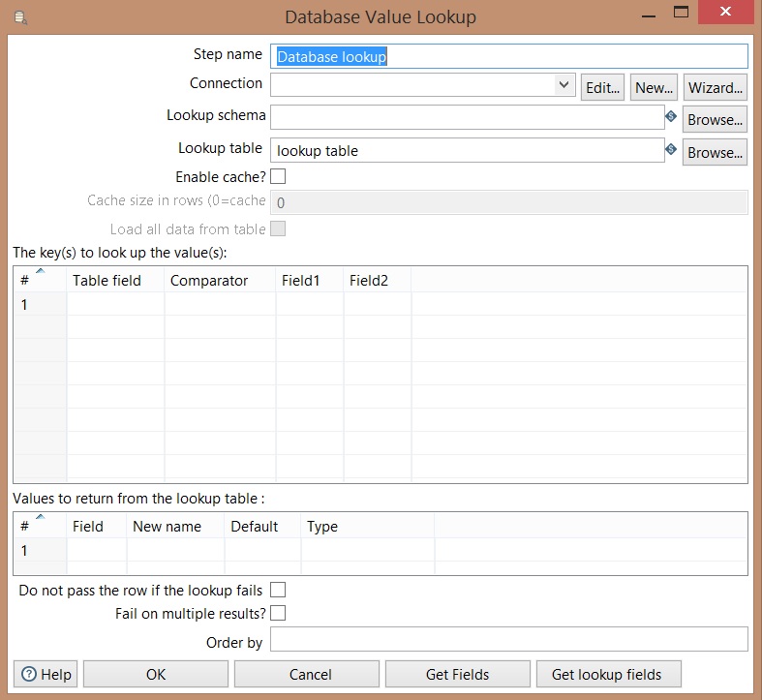This screenshot has height=700, width=762.
Task: Click the sort arrow in keys table header
Action: pos(40,272)
